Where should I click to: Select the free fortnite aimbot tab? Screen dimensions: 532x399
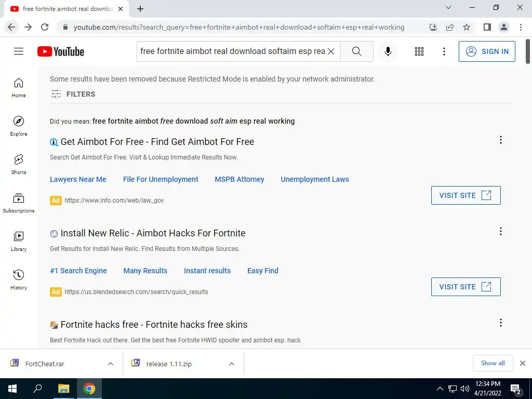67,9
